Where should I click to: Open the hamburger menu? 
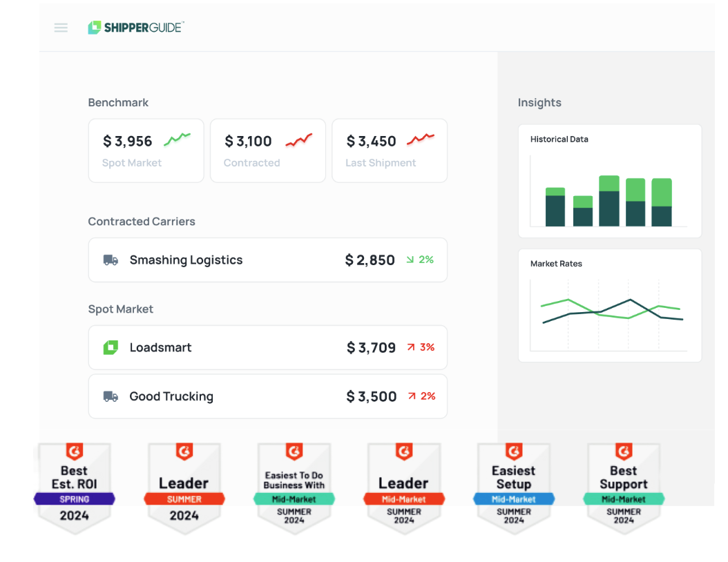click(61, 28)
